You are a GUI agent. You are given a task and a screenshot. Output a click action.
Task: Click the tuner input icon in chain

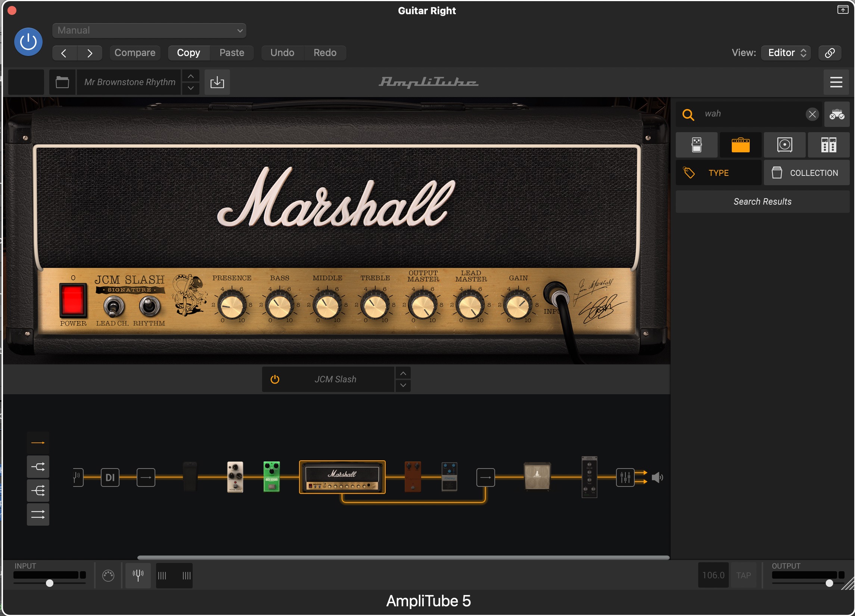click(78, 477)
